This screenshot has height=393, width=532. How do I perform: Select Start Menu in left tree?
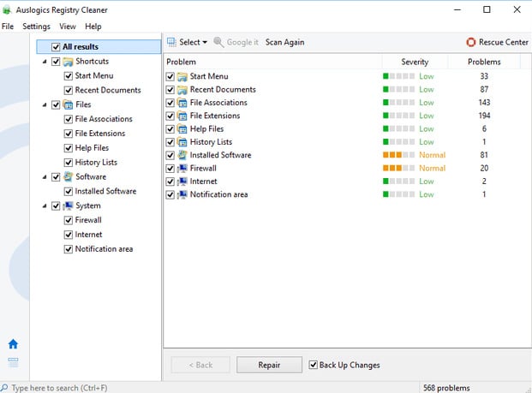[94, 76]
